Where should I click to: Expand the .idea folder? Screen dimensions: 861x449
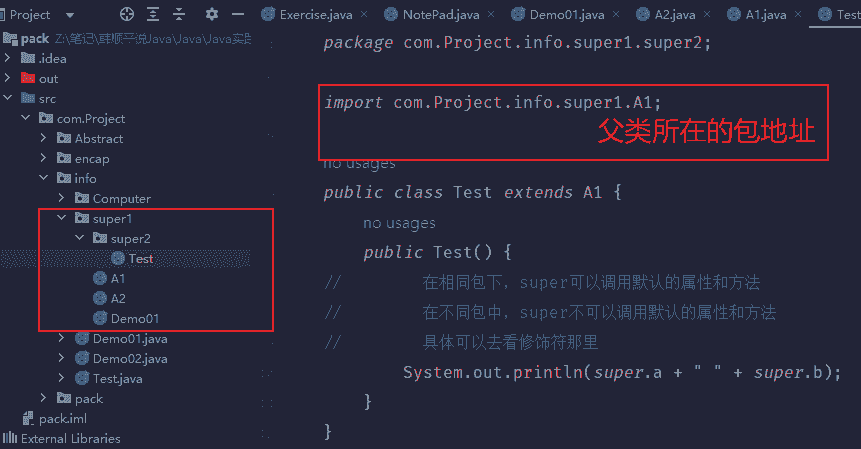(9, 58)
